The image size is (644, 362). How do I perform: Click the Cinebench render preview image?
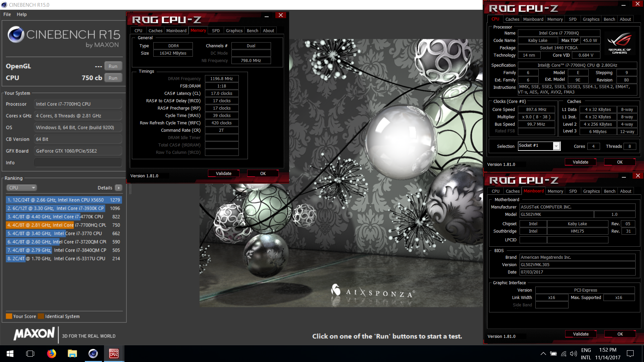point(341,173)
